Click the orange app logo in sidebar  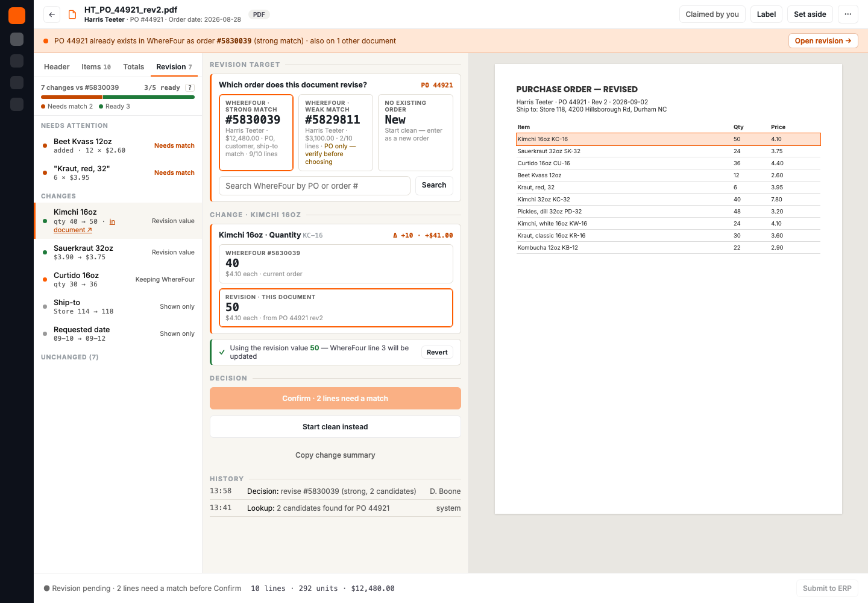[17, 16]
